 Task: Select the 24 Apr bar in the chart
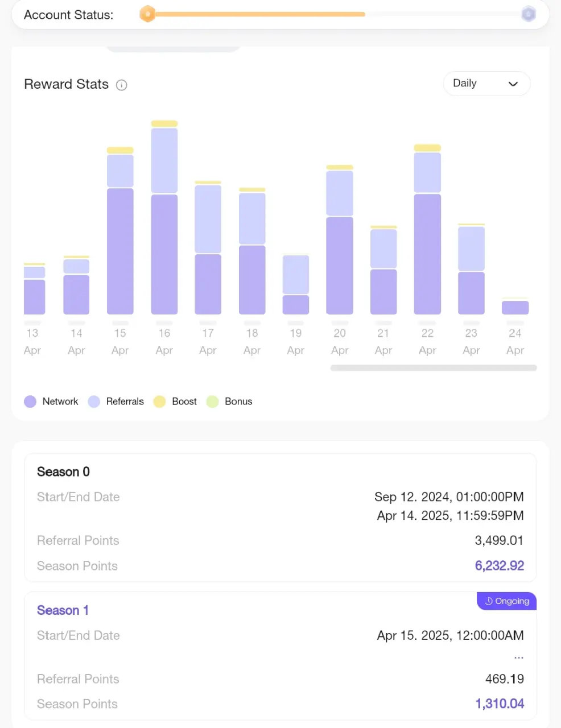click(515, 306)
